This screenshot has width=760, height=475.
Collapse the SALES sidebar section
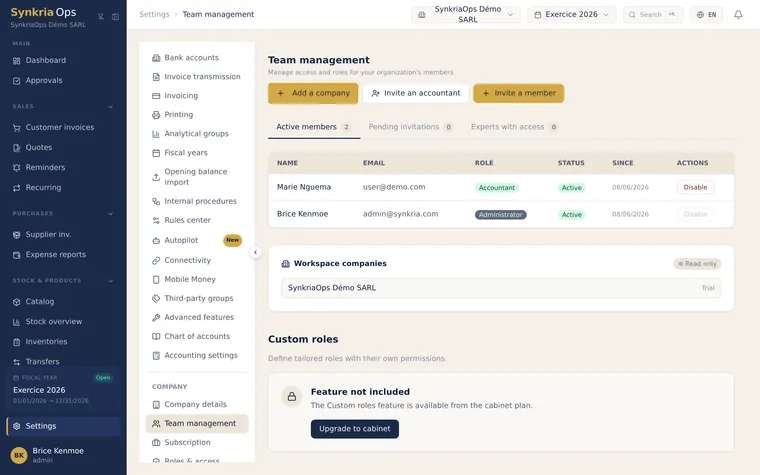(111, 107)
